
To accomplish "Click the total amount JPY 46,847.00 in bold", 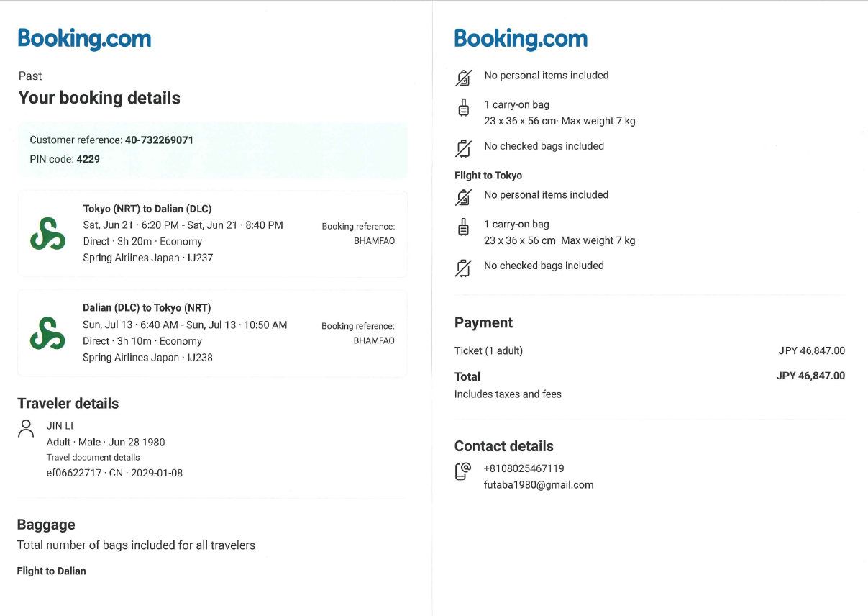I will coord(810,376).
